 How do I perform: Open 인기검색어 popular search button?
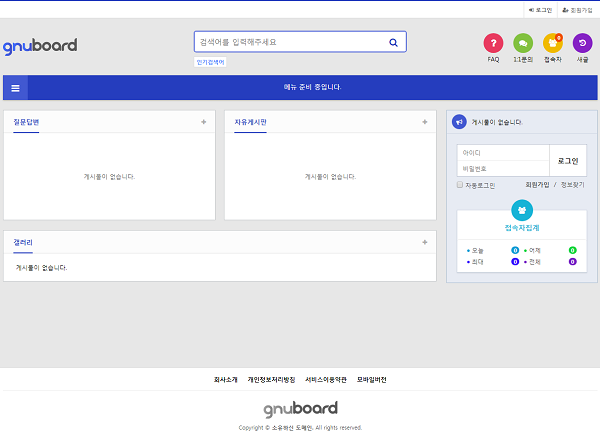pos(210,62)
